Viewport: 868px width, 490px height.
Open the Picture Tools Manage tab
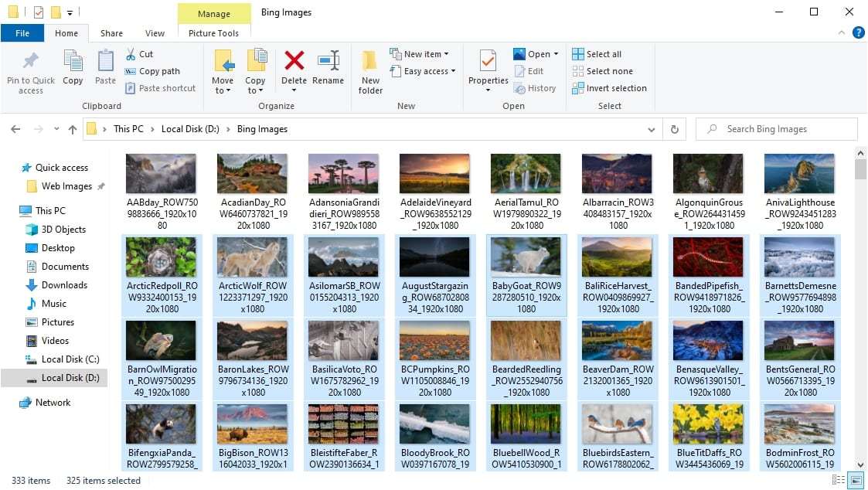pos(214,13)
